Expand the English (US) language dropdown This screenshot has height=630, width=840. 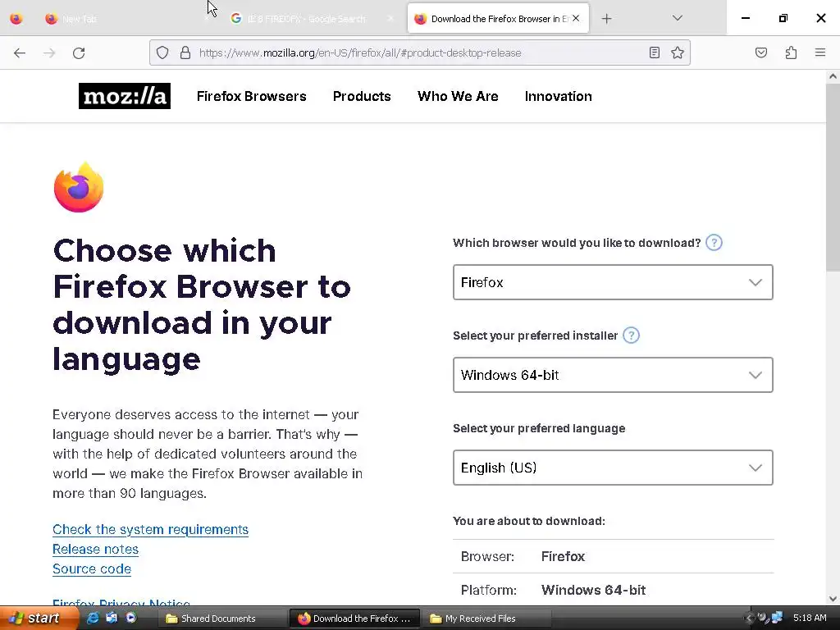click(613, 468)
